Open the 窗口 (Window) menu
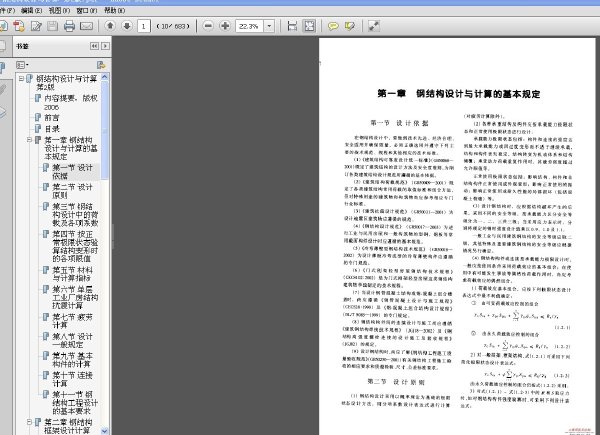 [x=87, y=11]
